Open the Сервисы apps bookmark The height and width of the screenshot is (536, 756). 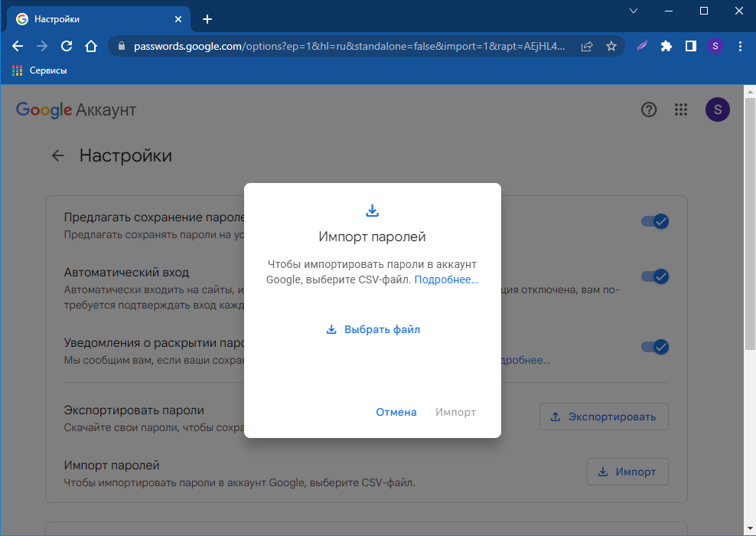pos(39,70)
